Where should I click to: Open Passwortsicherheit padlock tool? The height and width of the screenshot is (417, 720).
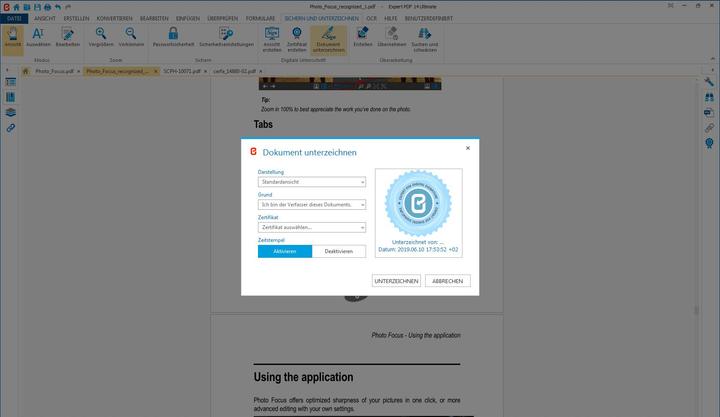(173, 38)
